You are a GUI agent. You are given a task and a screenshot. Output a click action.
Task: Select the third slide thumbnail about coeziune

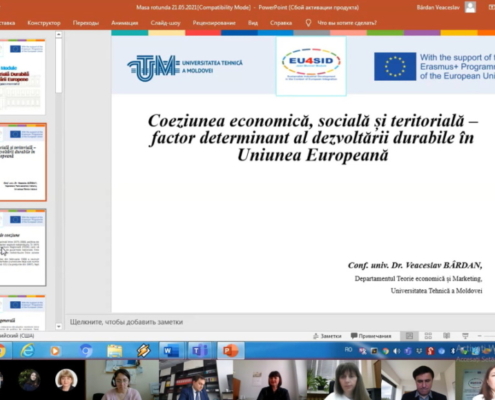click(x=23, y=248)
